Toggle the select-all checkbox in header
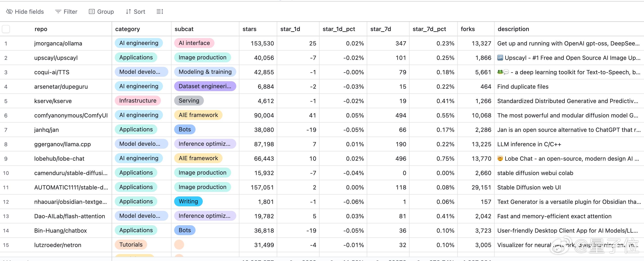644x261 pixels. [6, 29]
